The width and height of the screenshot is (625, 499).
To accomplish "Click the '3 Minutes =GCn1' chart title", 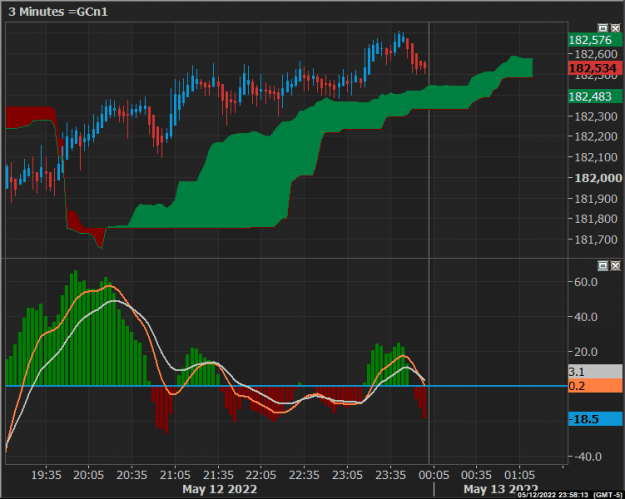I will (58, 12).
